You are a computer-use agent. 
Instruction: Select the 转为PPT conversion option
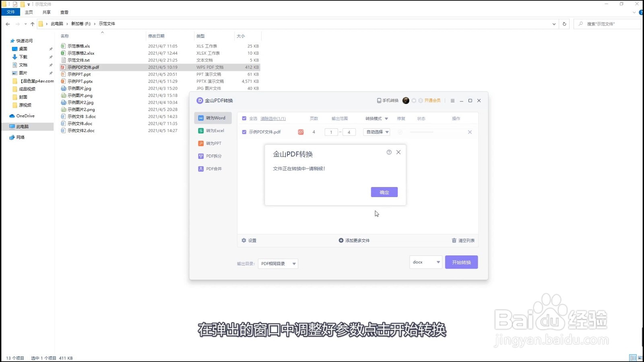(x=212, y=143)
